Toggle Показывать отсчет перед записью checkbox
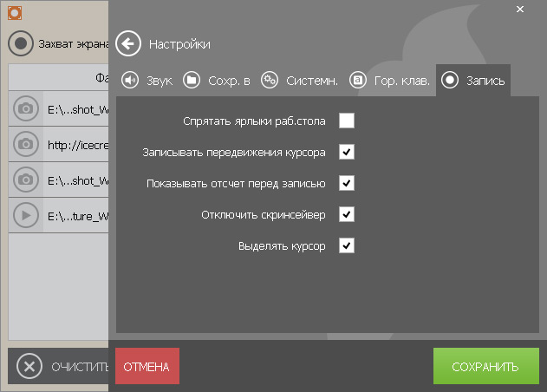Image resolution: width=547 pixels, height=392 pixels. click(347, 183)
